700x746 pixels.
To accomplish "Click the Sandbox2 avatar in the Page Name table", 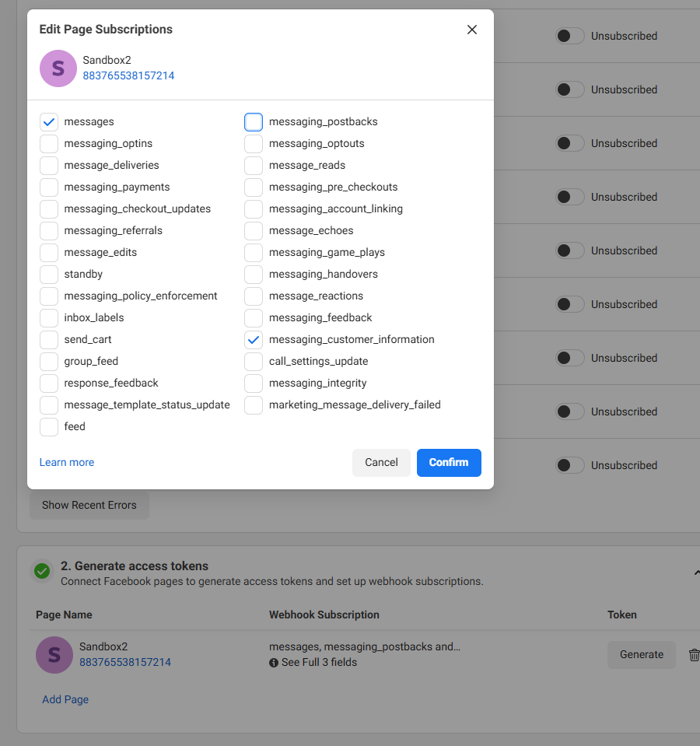I will click(54, 655).
